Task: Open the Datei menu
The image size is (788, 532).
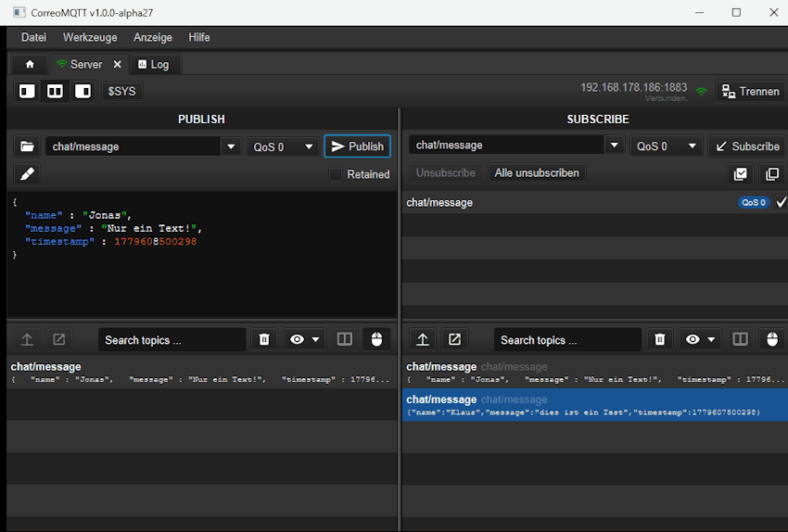Action: coord(33,37)
